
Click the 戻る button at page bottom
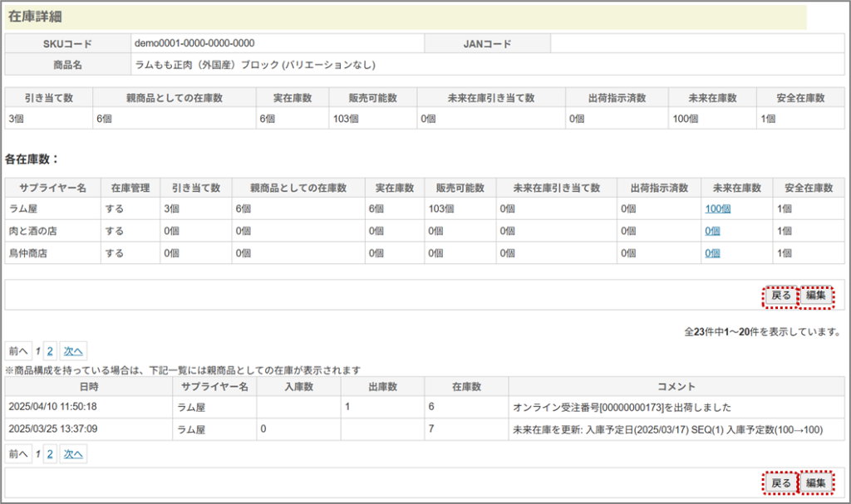pyautogui.click(x=780, y=482)
